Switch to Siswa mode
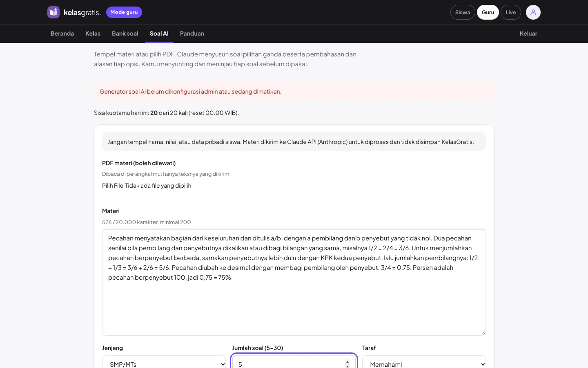This screenshot has height=368, width=588. coord(463,12)
